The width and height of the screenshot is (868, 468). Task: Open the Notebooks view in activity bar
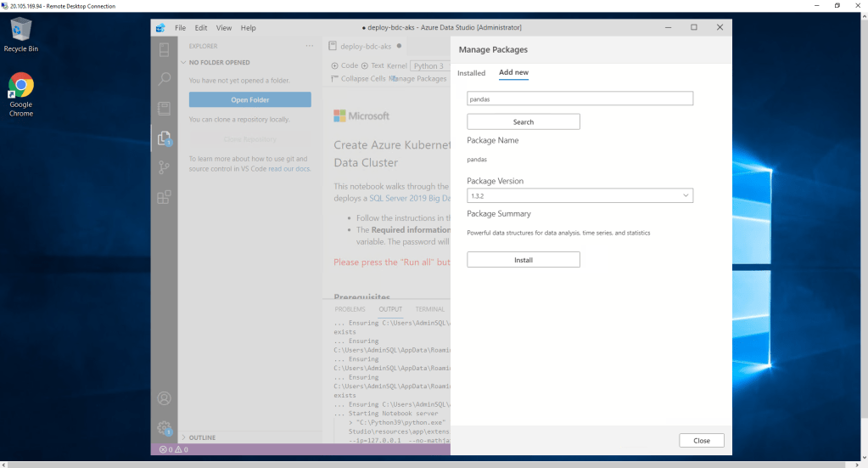pos(165,108)
